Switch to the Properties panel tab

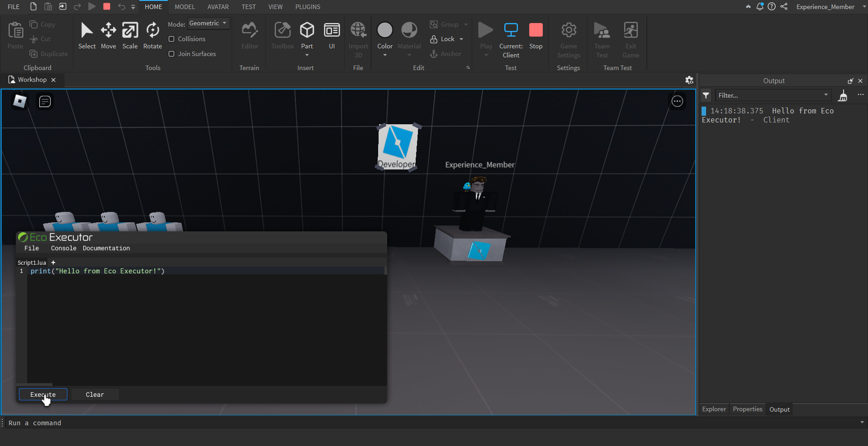[747, 409]
